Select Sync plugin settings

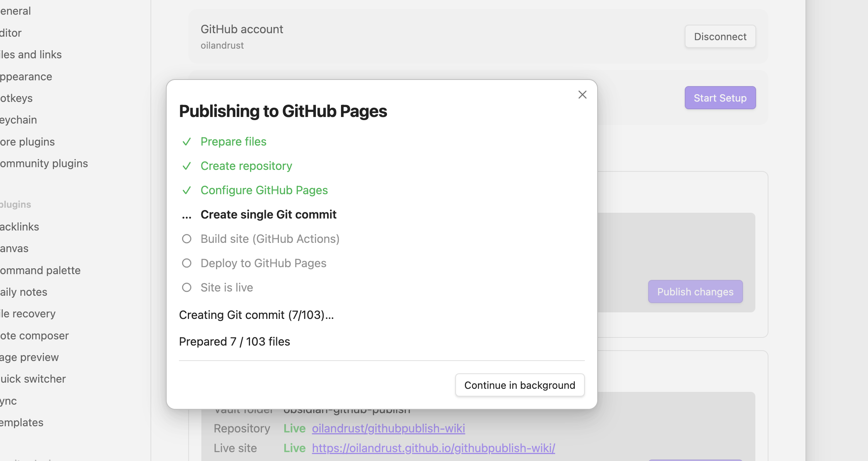pyautogui.click(x=8, y=401)
